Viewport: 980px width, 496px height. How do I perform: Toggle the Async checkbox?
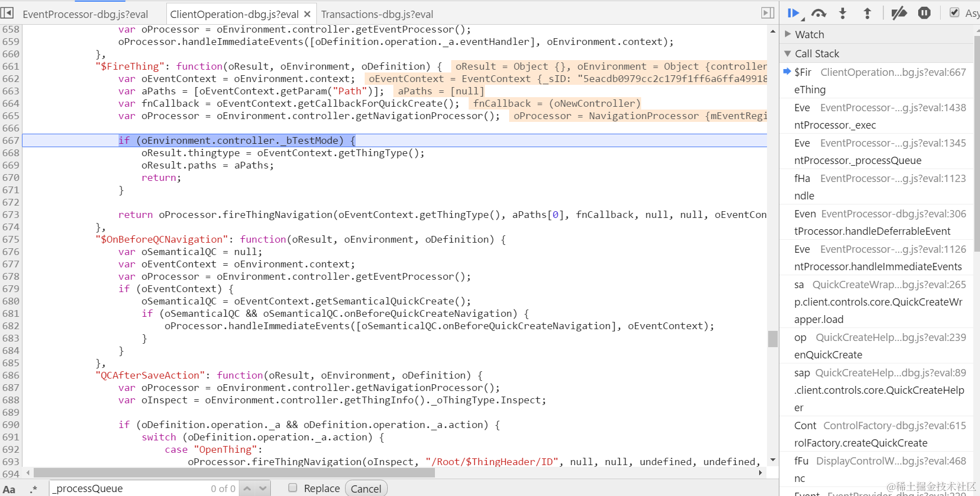(954, 12)
